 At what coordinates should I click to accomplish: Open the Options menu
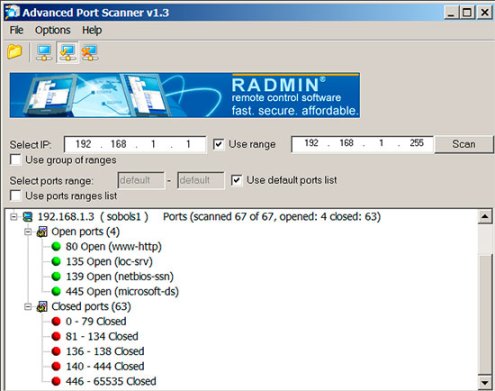[53, 30]
